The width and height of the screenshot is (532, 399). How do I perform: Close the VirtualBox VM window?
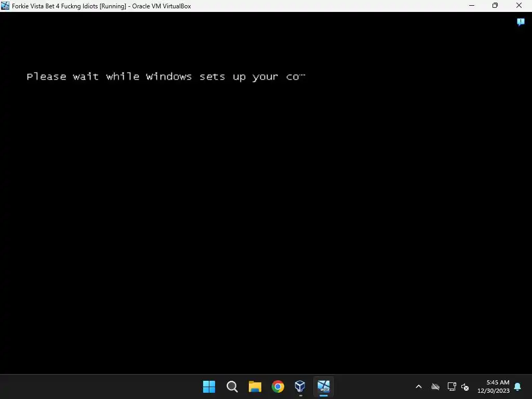pos(519,6)
